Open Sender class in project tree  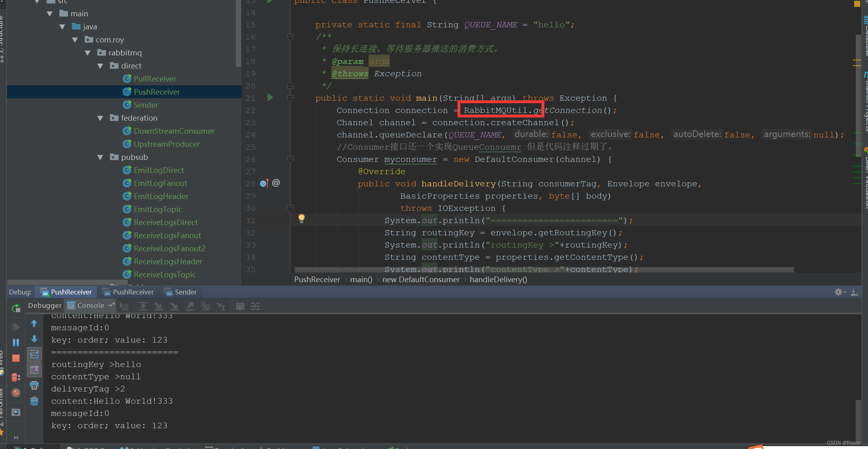tap(146, 105)
